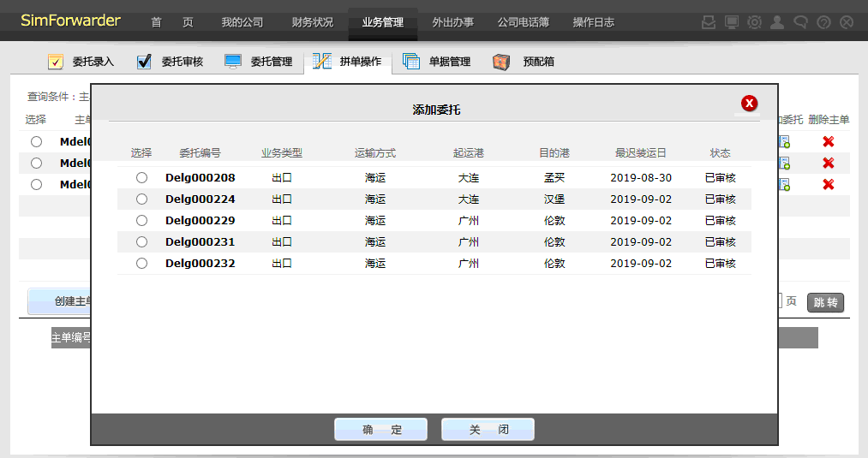Click the monitor icon in top bar
This screenshot has height=458, width=868.
pyautogui.click(x=732, y=22)
